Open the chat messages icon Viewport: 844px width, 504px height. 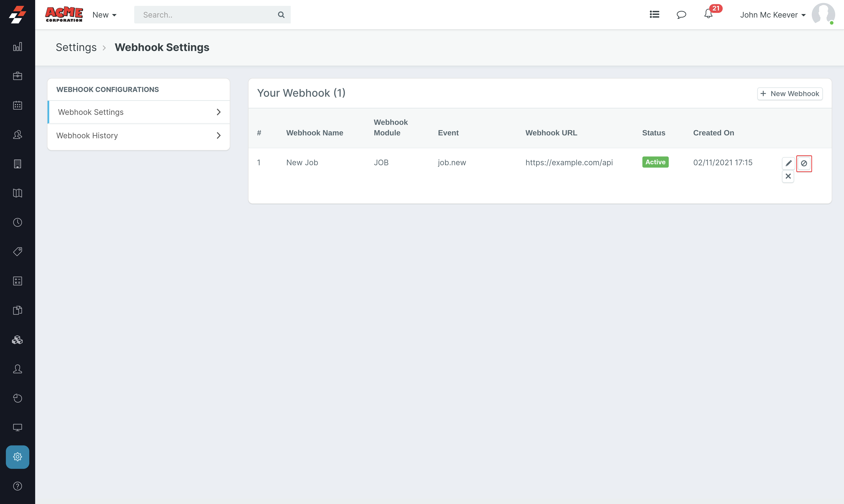point(681,15)
